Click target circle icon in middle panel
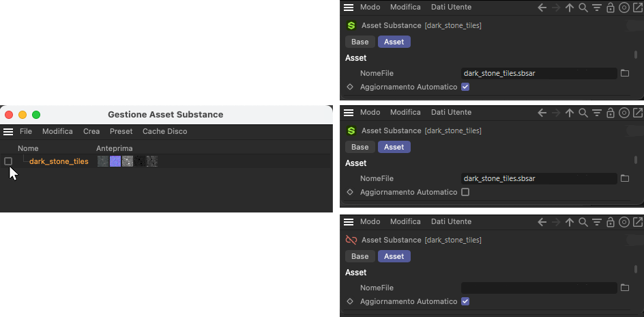 point(624,113)
